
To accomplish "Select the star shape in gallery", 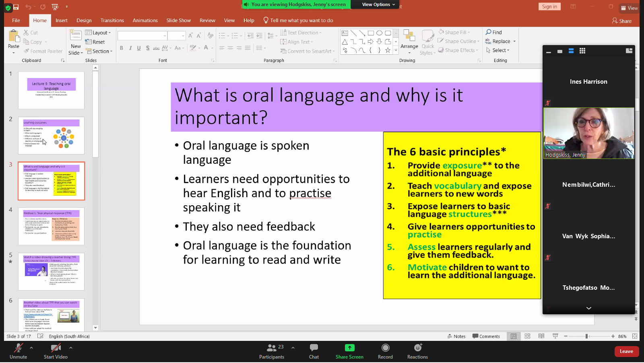I will point(388,50).
